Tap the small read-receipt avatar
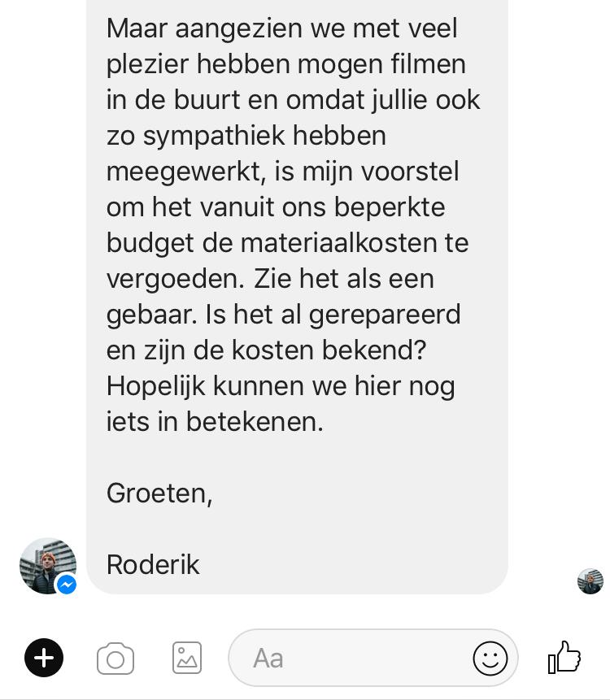 tap(590, 581)
